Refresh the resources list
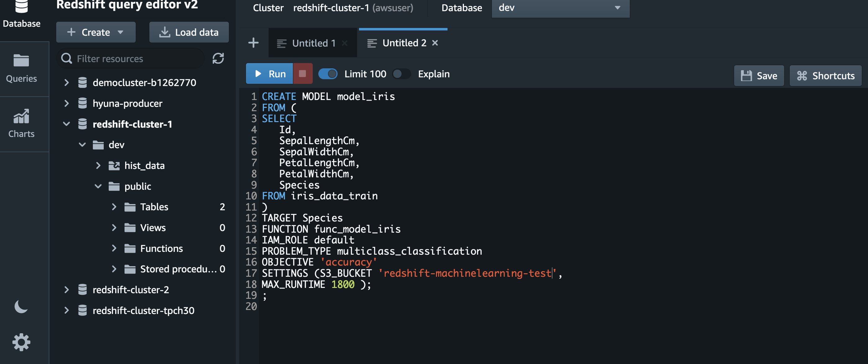The image size is (868, 364). (x=218, y=58)
